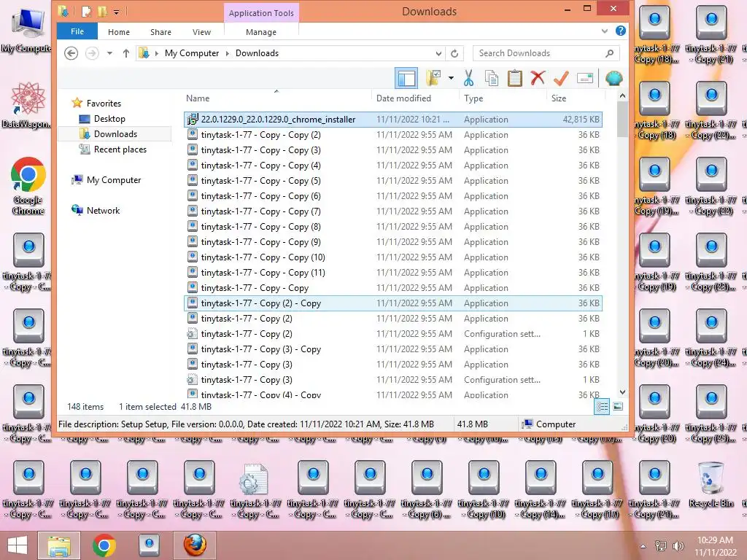Viewport: 747px width, 560px height.
Task: Switch to details view in status bar
Action: (602, 407)
